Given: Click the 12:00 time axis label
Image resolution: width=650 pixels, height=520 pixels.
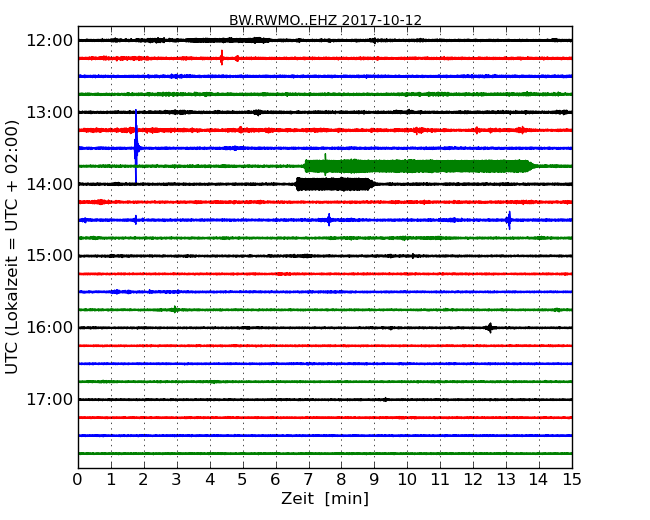Looking at the screenshot, I should [49, 41].
